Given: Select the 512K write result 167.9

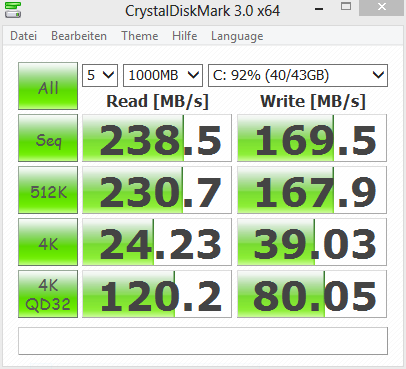Looking at the screenshot, I should 312,190.
